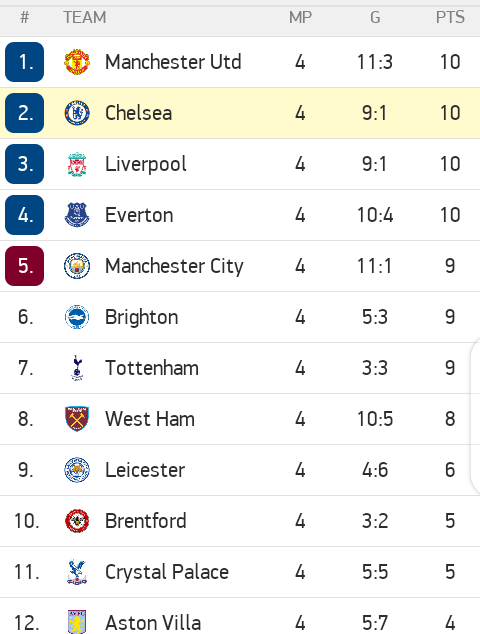Click the side panel handle on right edge
Screen dimensions: 480x634
click(x=476, y=418)
